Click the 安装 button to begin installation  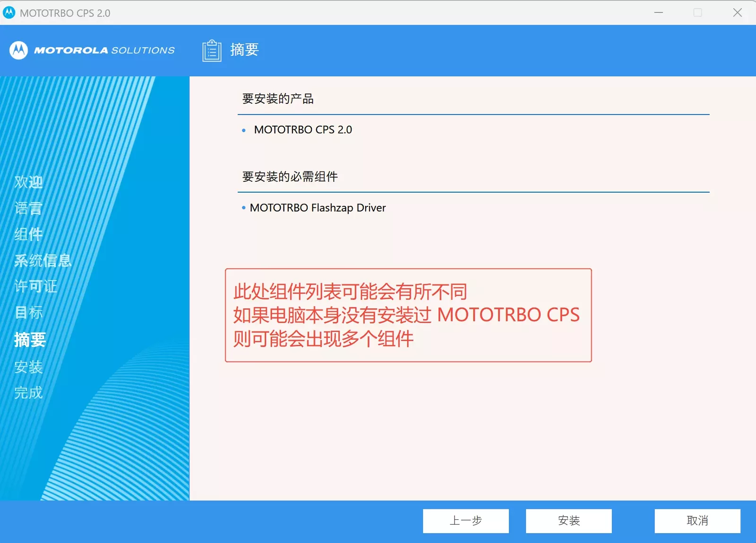pyautogui.click(x=568, y=521)
